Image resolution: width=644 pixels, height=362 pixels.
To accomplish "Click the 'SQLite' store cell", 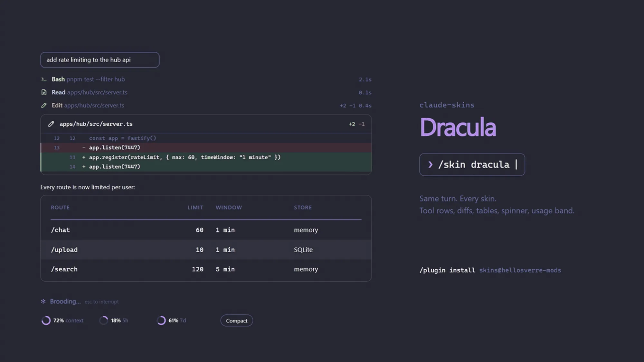I will [303, 250].
